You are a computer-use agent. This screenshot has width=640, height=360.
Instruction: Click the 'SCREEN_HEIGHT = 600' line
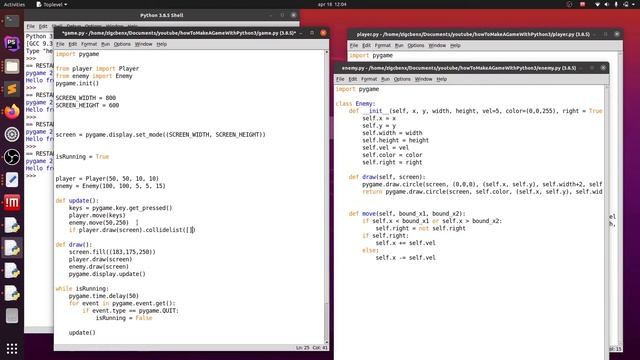click(x=87, y=105)
